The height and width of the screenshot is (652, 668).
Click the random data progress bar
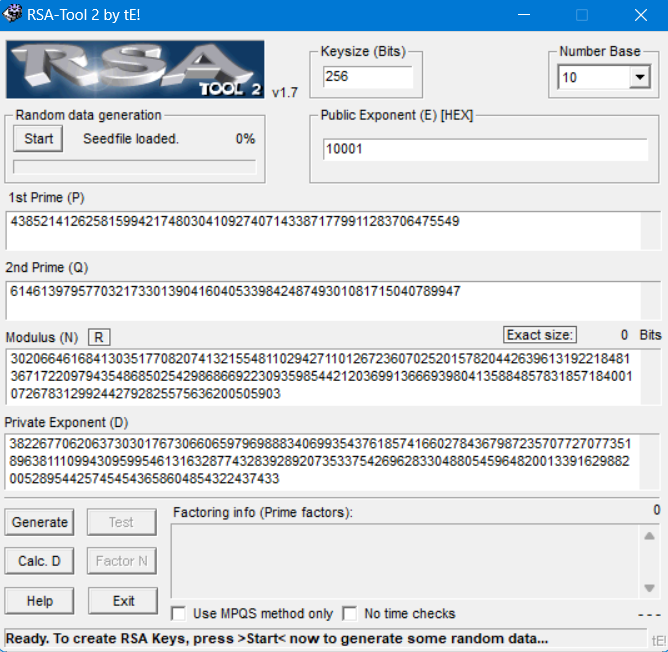coord(134,167)
